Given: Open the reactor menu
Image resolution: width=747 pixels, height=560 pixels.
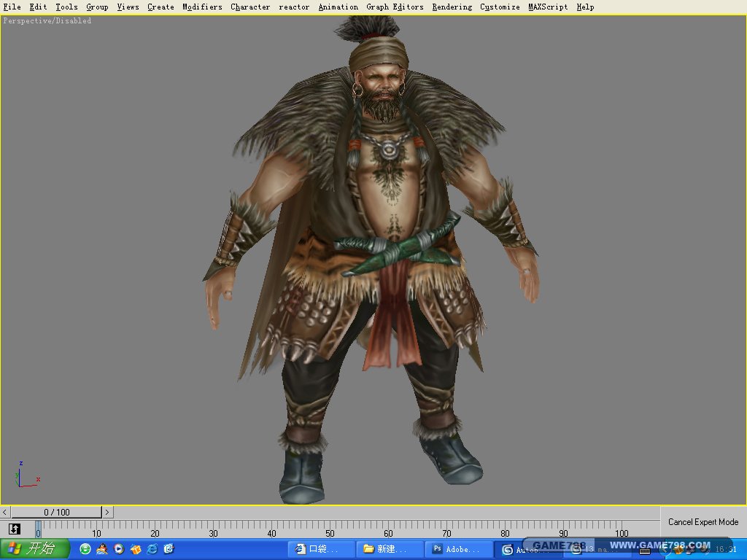Looking at the screenshot, I should [294, 7].
